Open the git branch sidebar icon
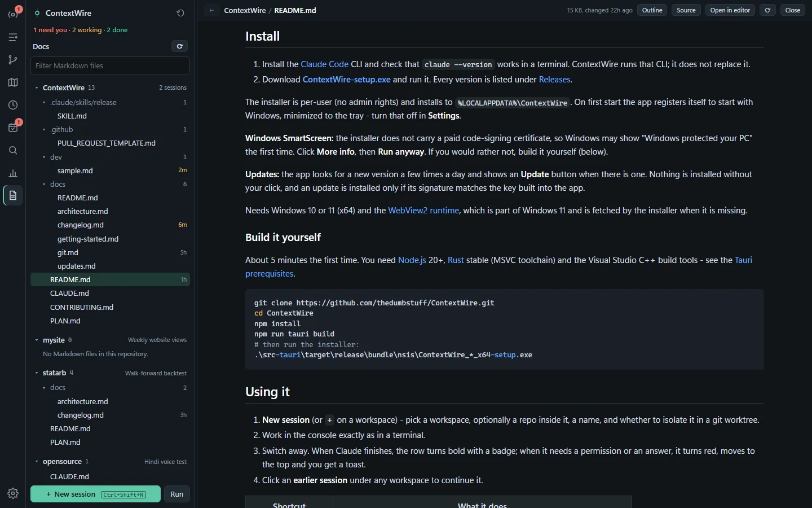812x508 pixels. (x=13, y=60)
